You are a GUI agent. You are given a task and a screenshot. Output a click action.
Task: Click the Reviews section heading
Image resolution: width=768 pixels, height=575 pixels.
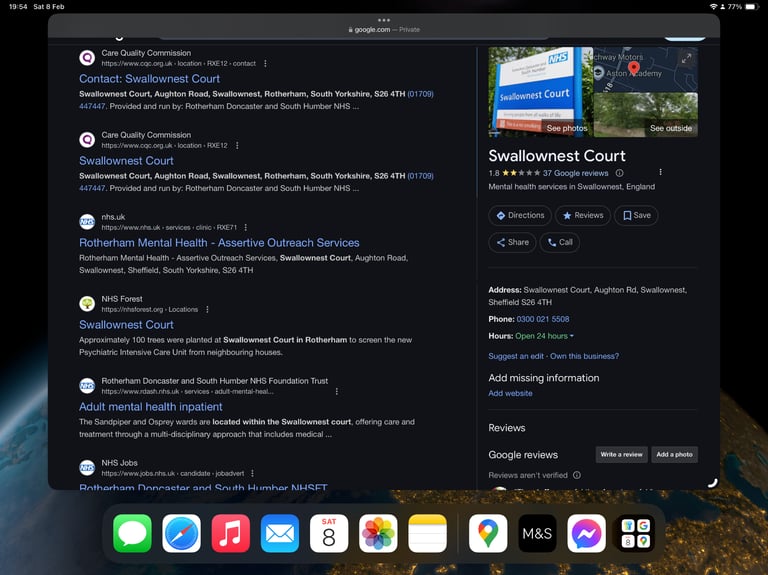pos(506,428)
